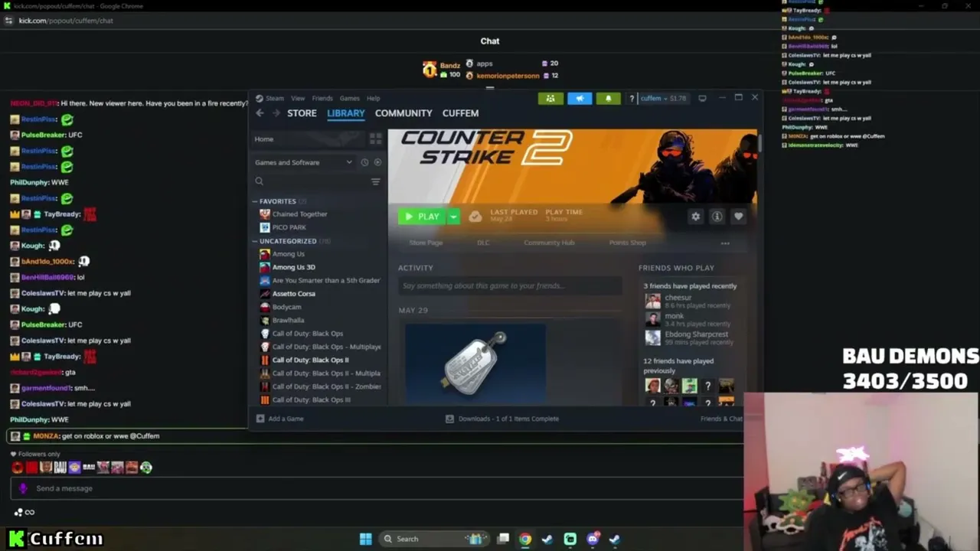Viewport: 980px width, 551px height.
Task: Open the Community Hub link
Action: (x=549, y=243)
